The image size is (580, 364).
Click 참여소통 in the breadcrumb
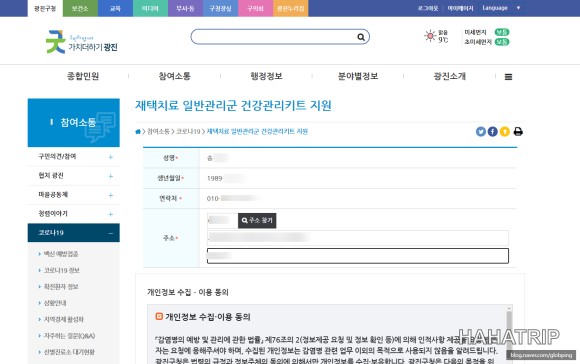[158, 131]
